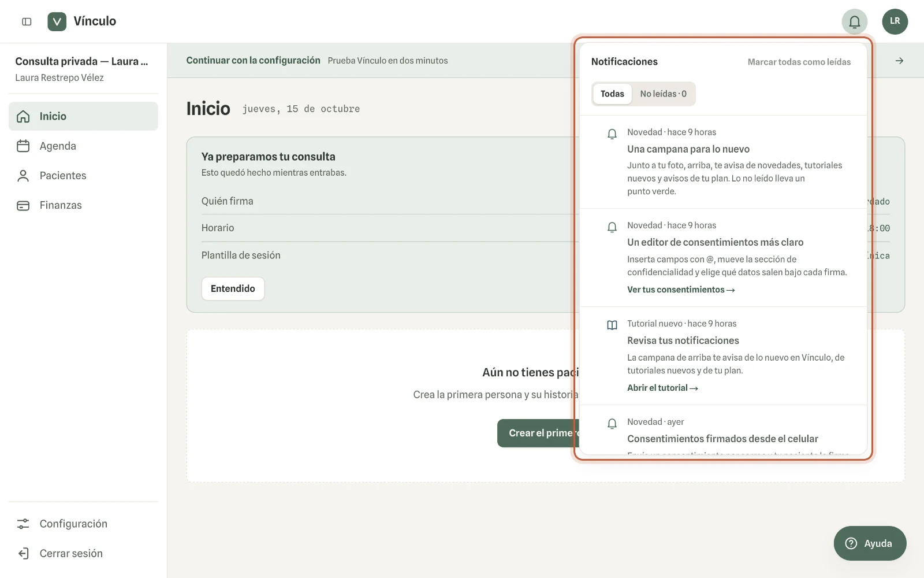The image size is (924, 578).
Task: Click Marcar todas como leídas
Action: pyautogui.click(x=799, y=62)
